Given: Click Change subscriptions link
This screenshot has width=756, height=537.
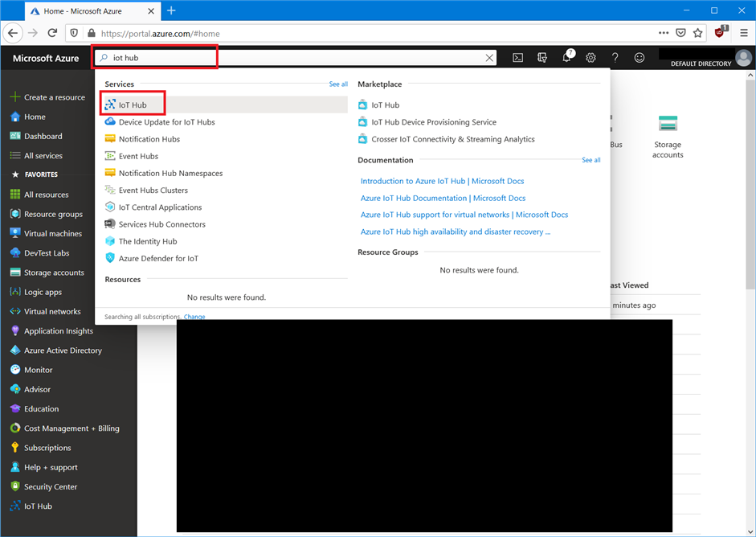Looking at the screenshot, I should tap(194, 317).
